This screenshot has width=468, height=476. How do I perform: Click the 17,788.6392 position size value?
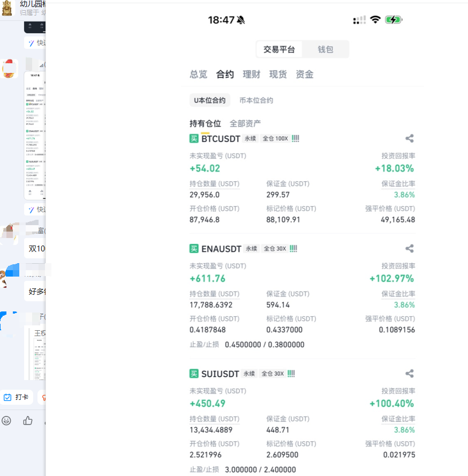tap(211, 305)
